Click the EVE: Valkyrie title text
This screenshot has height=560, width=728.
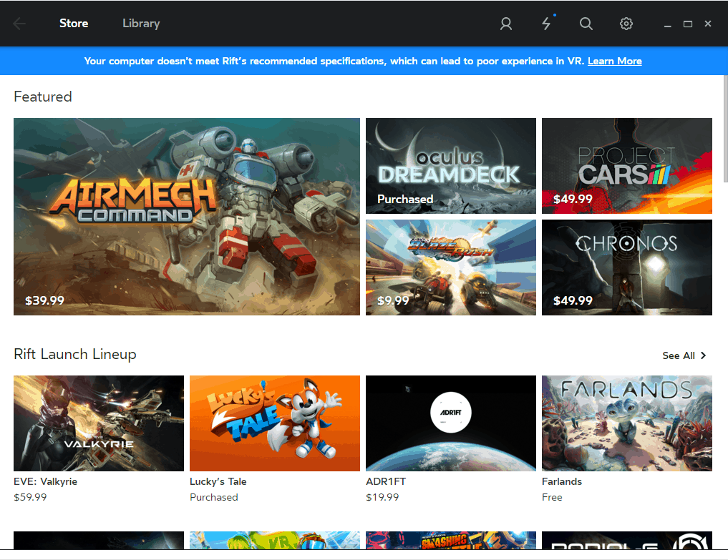coord(46,481)
